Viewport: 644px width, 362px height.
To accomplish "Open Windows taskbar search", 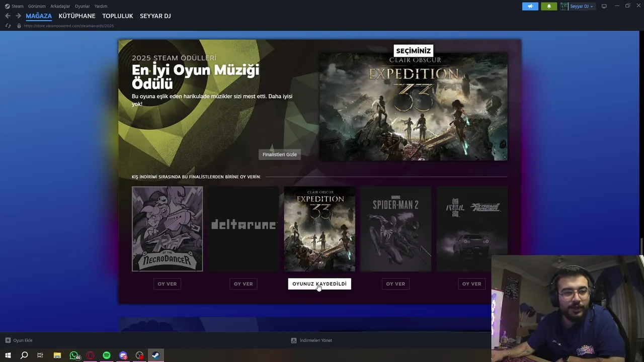I will [x=24, y=355].
